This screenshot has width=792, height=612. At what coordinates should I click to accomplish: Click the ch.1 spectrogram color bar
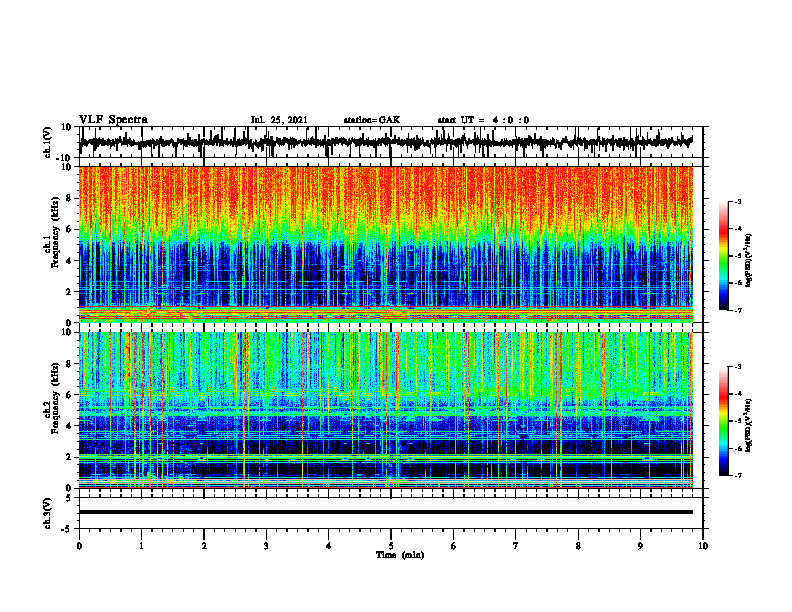click(x=724, y=256)
